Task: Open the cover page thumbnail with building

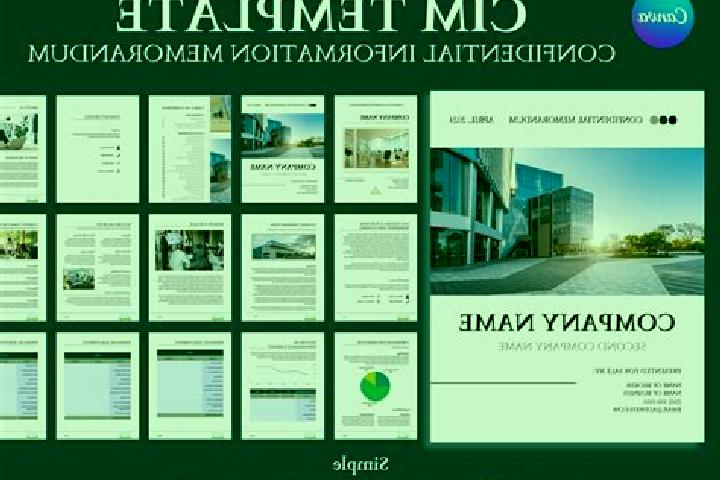Action: (282, 149)
